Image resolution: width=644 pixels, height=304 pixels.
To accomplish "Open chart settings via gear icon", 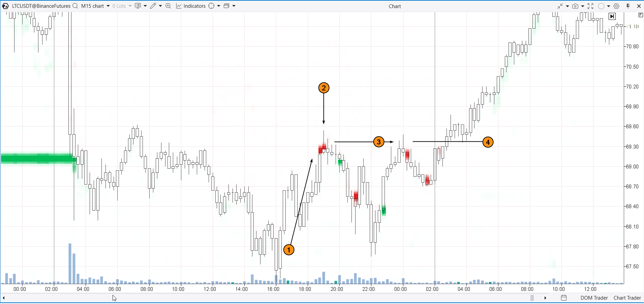I will (616, 6).
